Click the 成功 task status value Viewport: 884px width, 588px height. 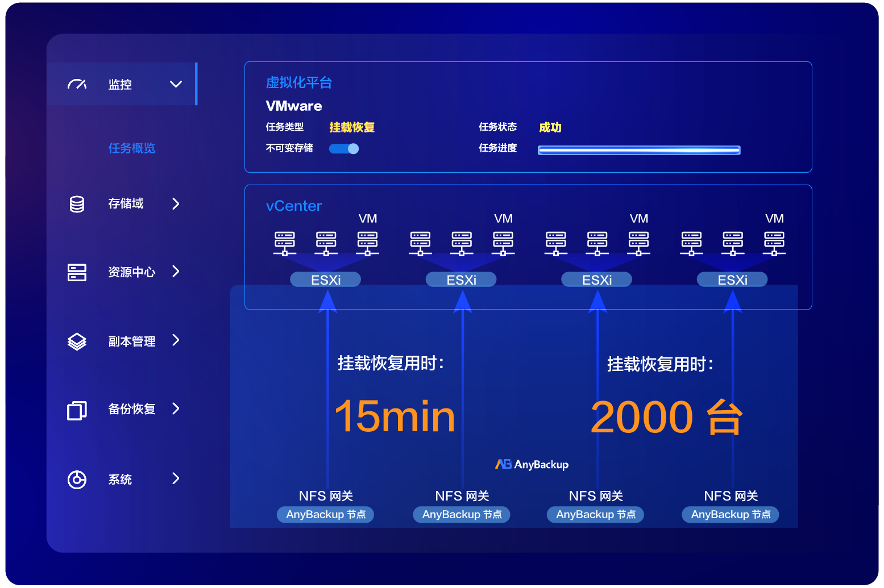(x=550, y=127)
